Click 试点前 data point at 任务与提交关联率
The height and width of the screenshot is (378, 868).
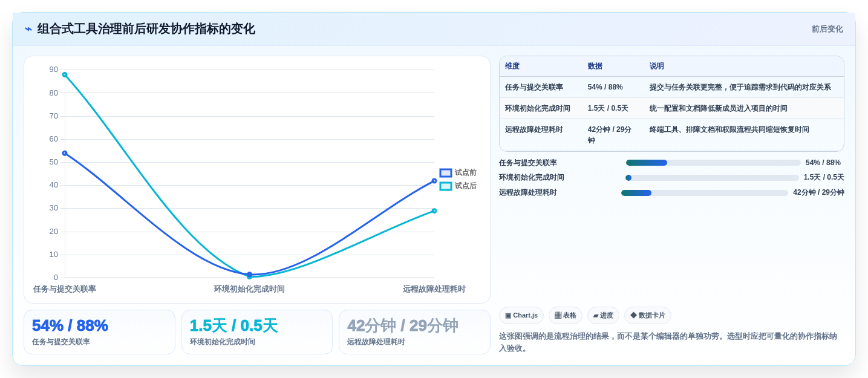[x=65, y=153]
